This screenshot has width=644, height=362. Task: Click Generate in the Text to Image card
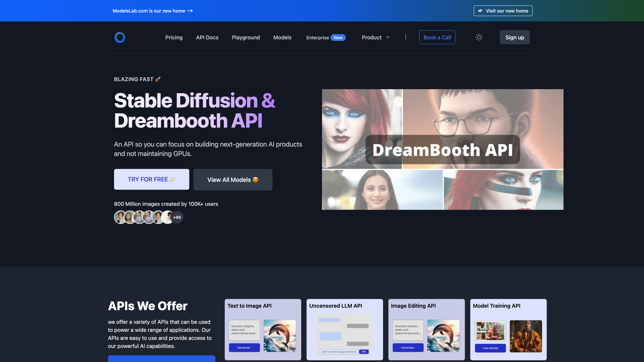click(244, 347)
